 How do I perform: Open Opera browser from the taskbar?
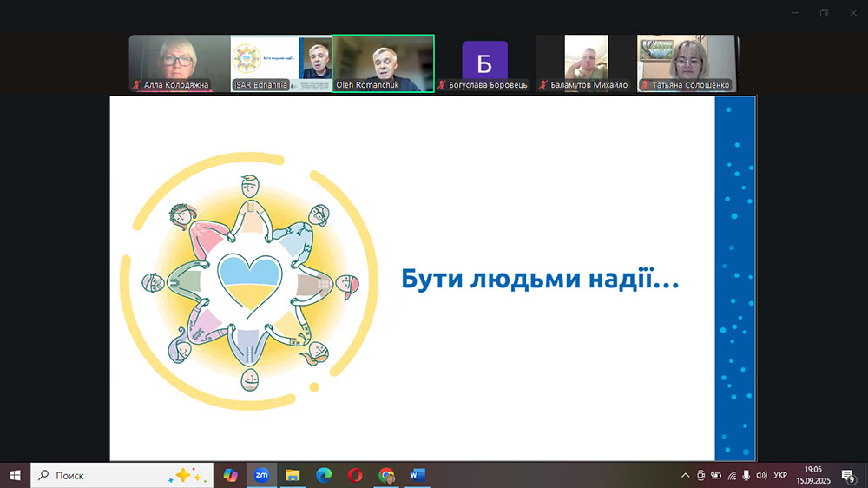(x=355, y=475)
